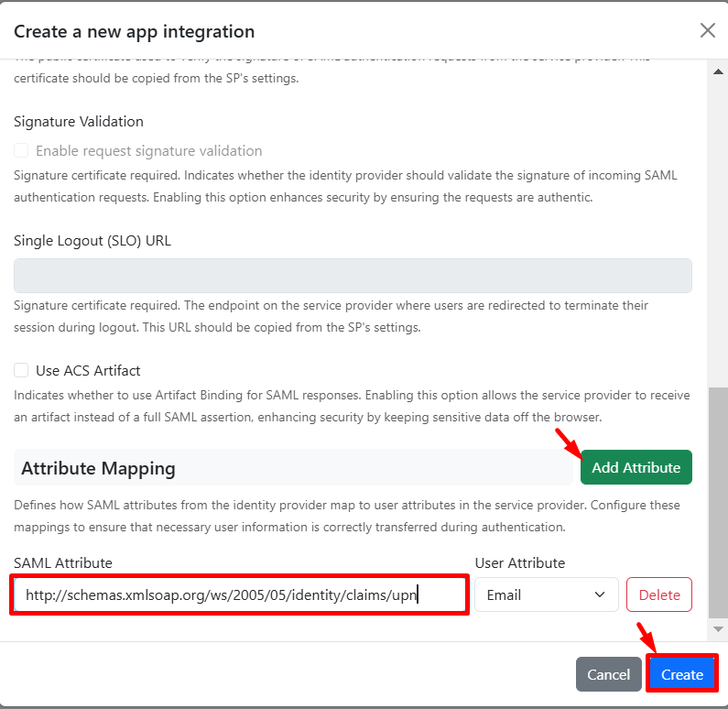Click the scrollbar up arrow

(x=718, y=69)
